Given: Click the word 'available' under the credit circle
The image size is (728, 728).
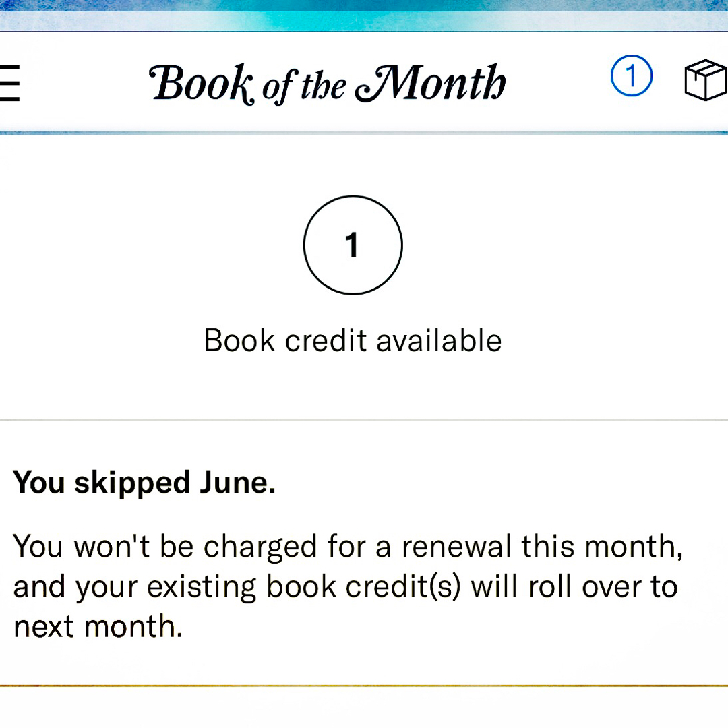Looking at the screenshot, I should (439, 340).
